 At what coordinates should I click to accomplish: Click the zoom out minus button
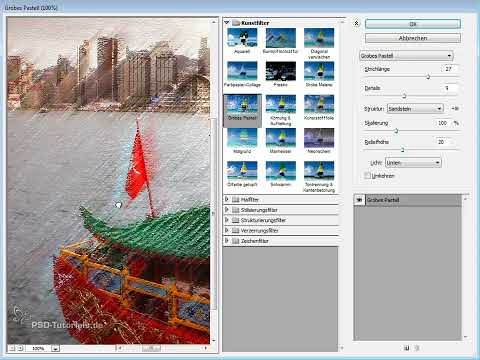coord(12,348)
